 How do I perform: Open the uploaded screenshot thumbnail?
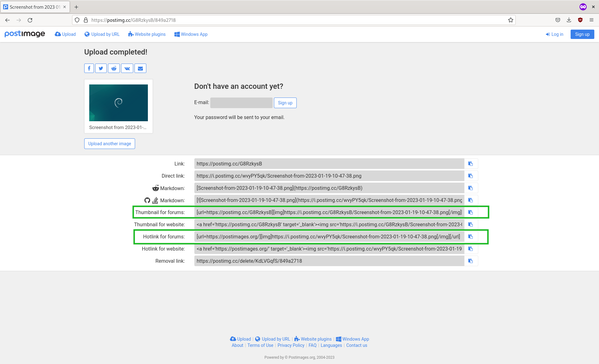[119, 103]
